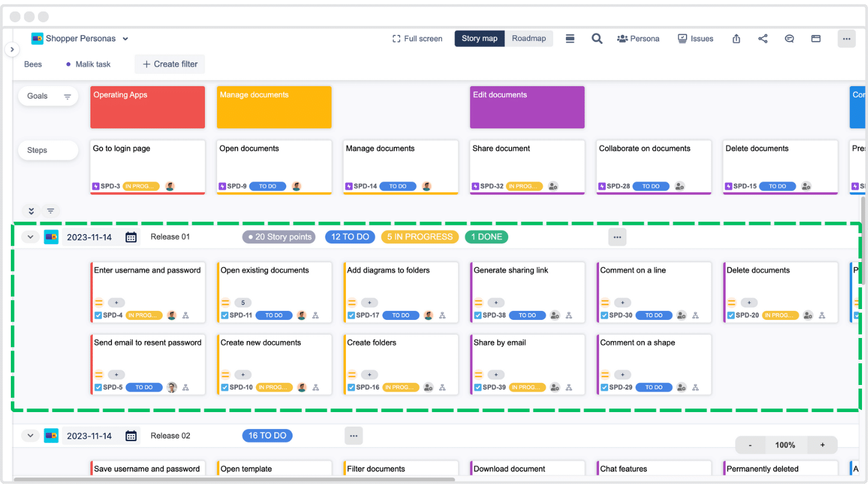Select the purple Edit documents goal
The width and height of the screenshot is (868, 488).
point(527,107)
